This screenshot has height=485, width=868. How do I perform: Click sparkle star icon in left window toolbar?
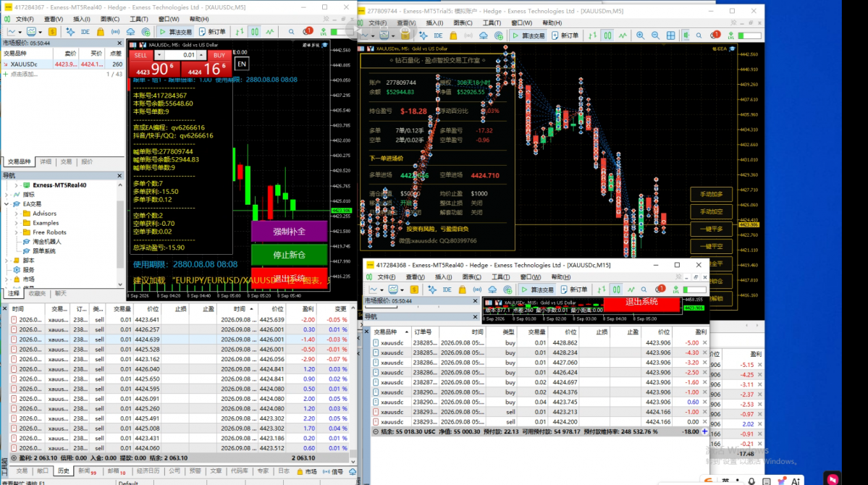70,32
